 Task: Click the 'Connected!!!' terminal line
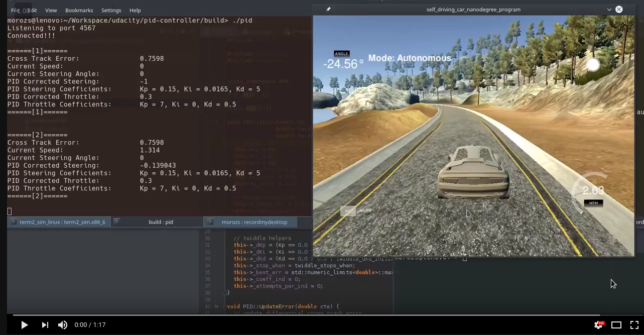click(31, 36)
